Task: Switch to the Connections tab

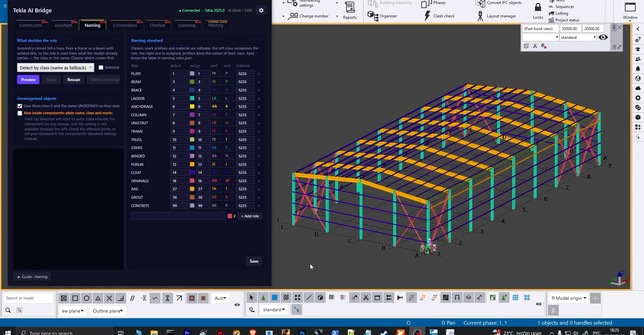Action: [125, 25]
